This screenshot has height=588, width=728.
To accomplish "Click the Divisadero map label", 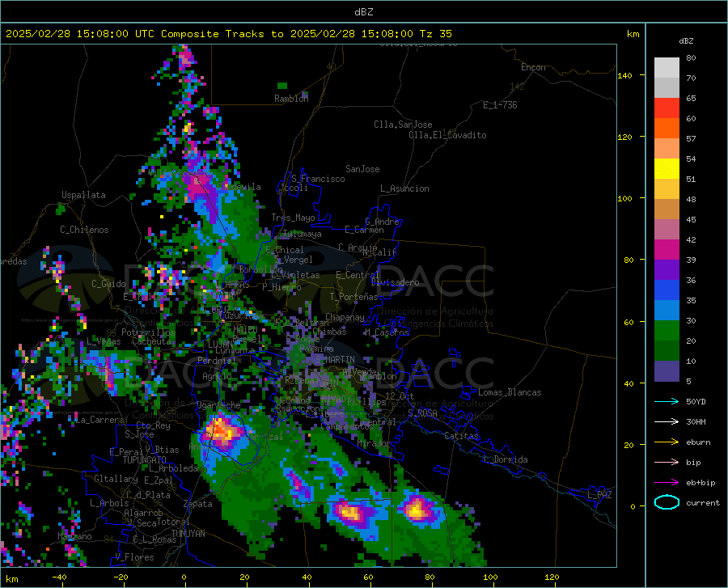I will coord(395,282).
